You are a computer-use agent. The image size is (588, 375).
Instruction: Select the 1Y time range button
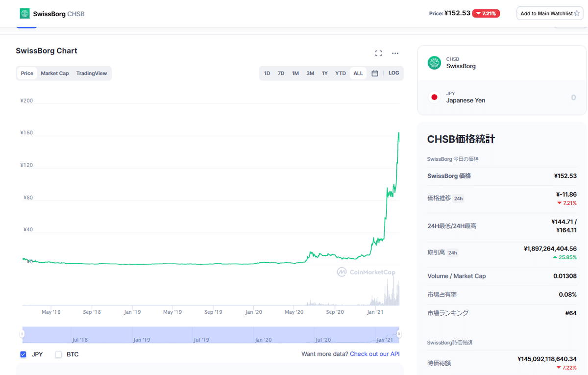coord(324,73)
